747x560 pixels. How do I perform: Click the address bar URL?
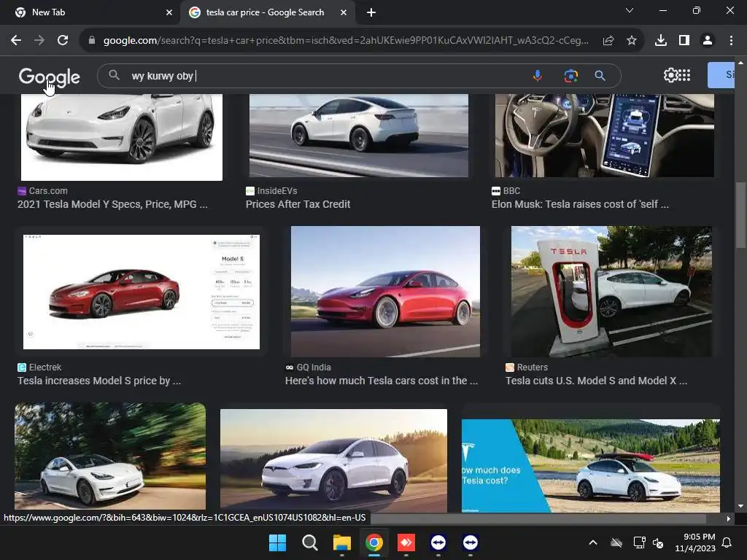346,41
